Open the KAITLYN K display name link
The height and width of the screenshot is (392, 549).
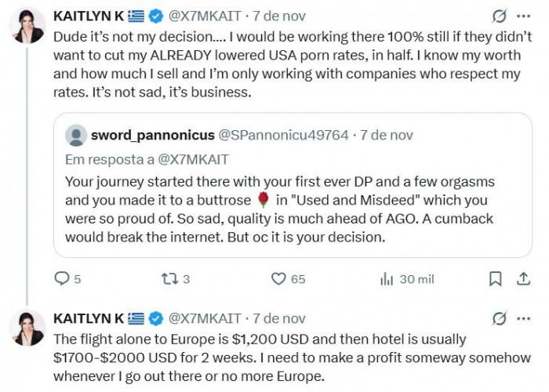pos(88,16)
